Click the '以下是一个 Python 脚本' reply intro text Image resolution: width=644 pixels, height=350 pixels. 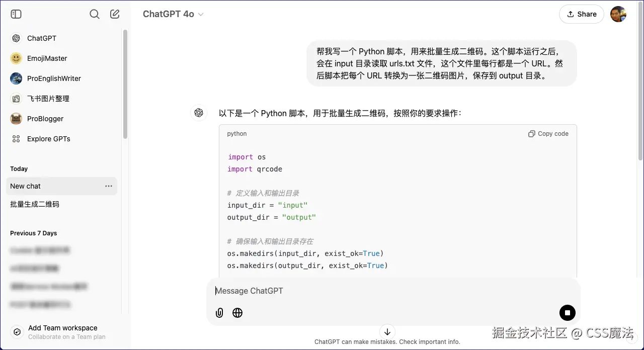[340, 113]
